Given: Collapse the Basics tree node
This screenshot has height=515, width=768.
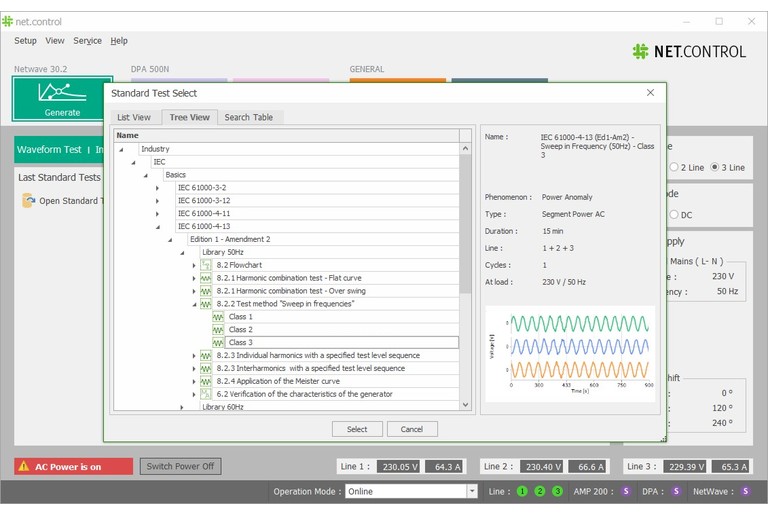Looking at the screenshot, I should 145,175.
